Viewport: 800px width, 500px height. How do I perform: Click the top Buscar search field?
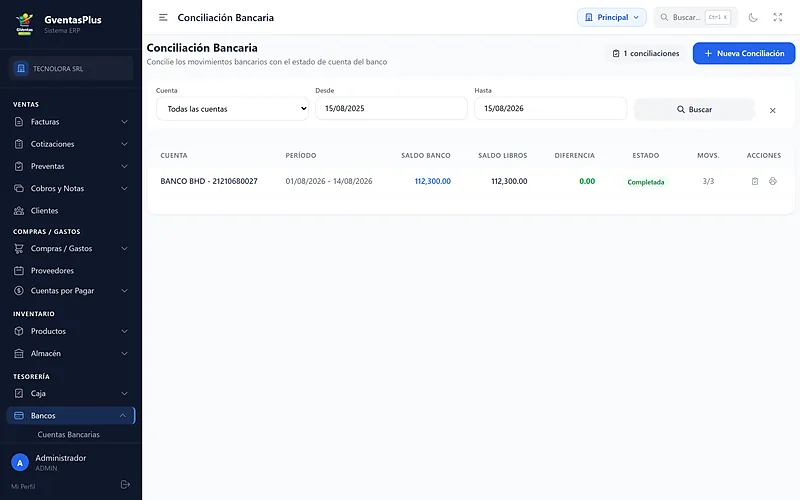696,17
